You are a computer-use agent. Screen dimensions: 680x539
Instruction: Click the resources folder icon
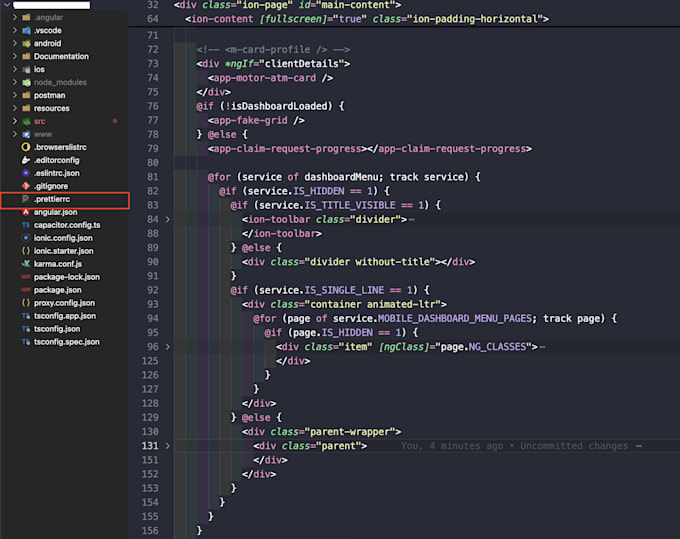click(x=26, y=108)
